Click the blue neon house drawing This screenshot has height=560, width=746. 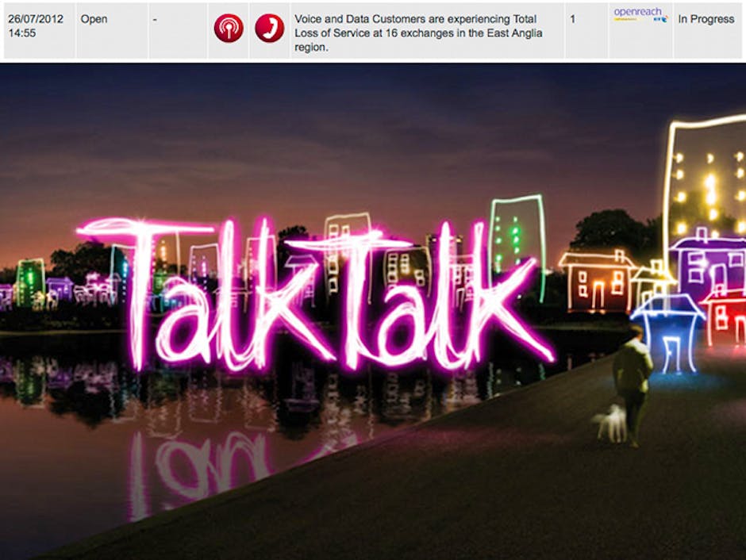pos(667,332)
